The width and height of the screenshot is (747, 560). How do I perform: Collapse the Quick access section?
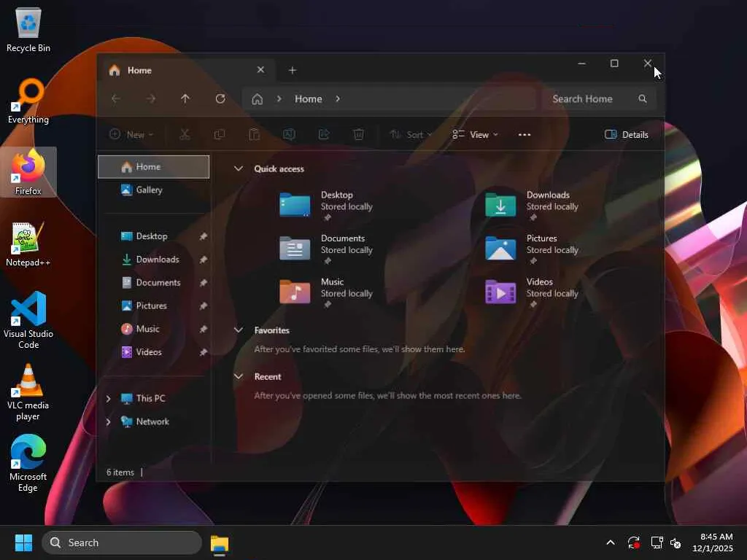click(x=239, y=168)
